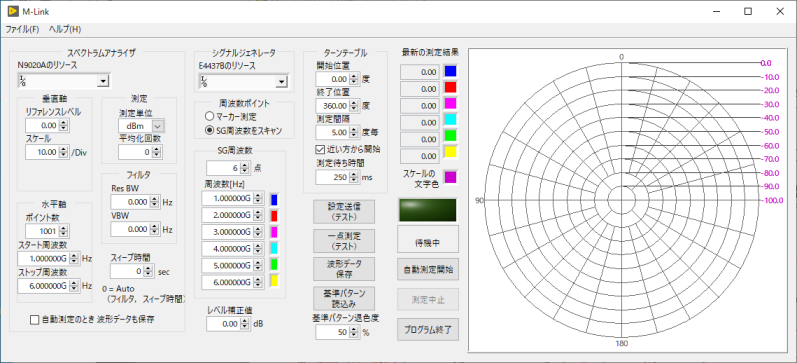Click the dark green status indicator lamp
Viewport: 797px width, 363px height.
pyautogui.click(x=427, y=210)
